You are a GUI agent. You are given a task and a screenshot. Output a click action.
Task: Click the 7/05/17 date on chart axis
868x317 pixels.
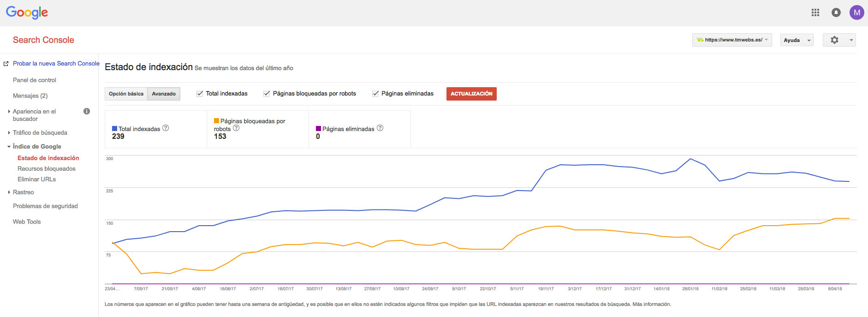click(x=141, y=289)
